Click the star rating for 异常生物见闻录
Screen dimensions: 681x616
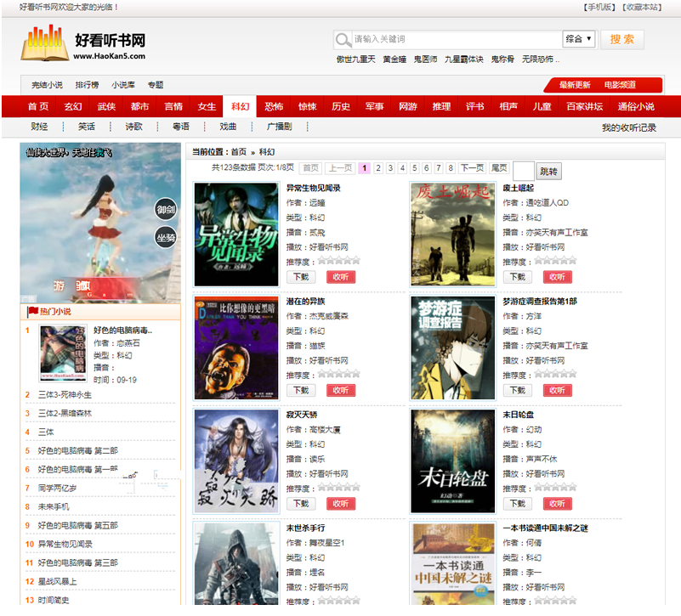click(338, 261)
